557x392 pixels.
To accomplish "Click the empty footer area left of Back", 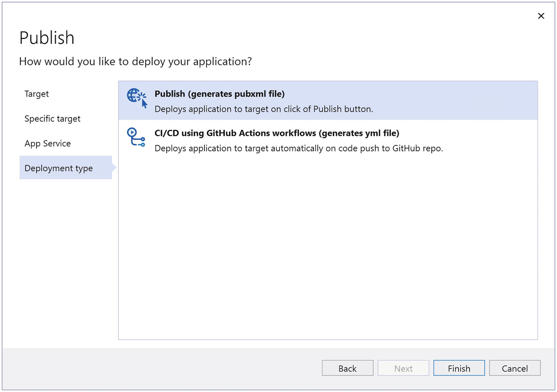I will tap(161, 368).
